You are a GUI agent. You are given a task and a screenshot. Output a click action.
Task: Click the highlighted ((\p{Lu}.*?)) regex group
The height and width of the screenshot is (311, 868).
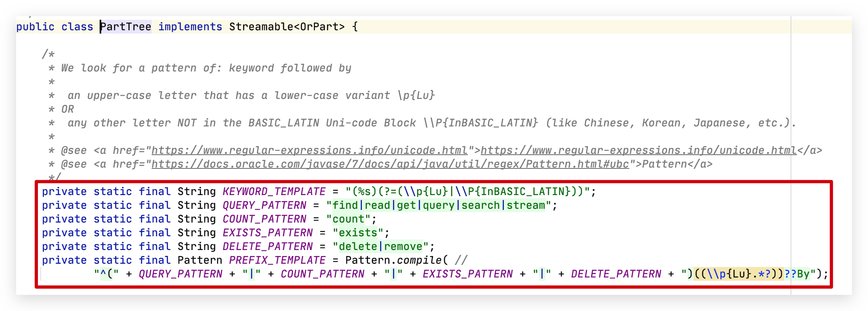738,274
